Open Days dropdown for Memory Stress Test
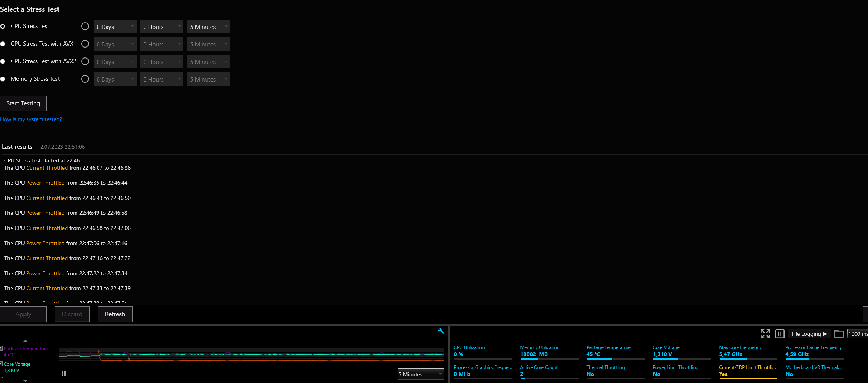The width and height of the screenshot is (868, 383). click(115, 79)
